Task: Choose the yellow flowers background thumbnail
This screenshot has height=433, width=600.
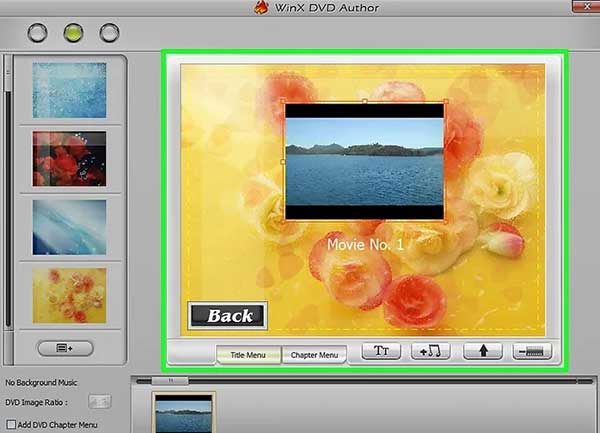Action: 69,296
